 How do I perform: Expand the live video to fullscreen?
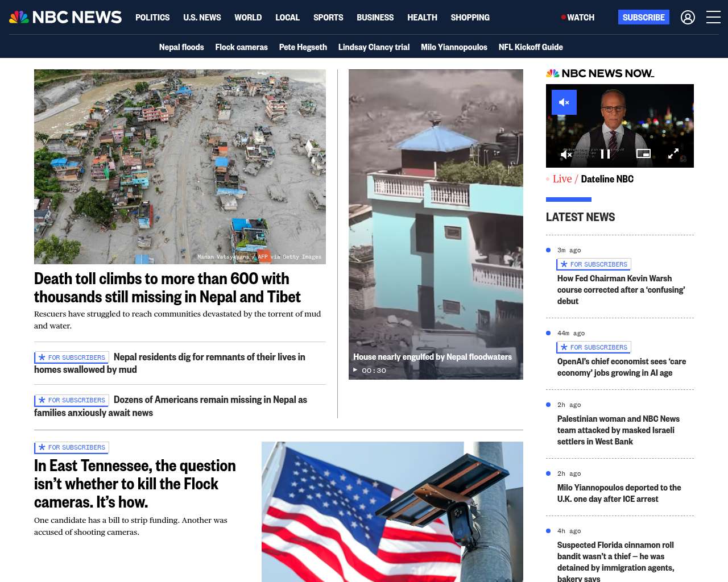(x=673, y=153)
